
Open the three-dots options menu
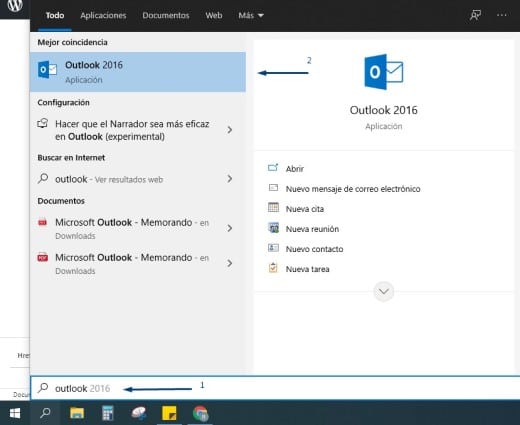pos(502,15)
